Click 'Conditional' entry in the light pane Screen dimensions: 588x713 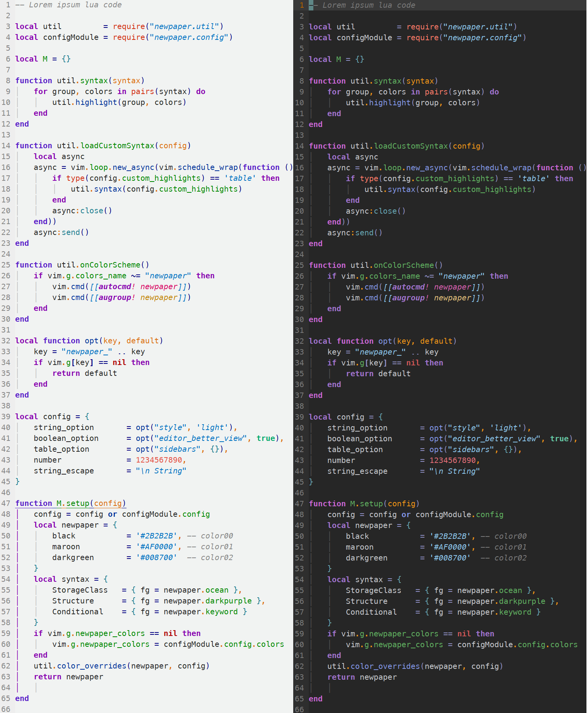pos(78,612)
